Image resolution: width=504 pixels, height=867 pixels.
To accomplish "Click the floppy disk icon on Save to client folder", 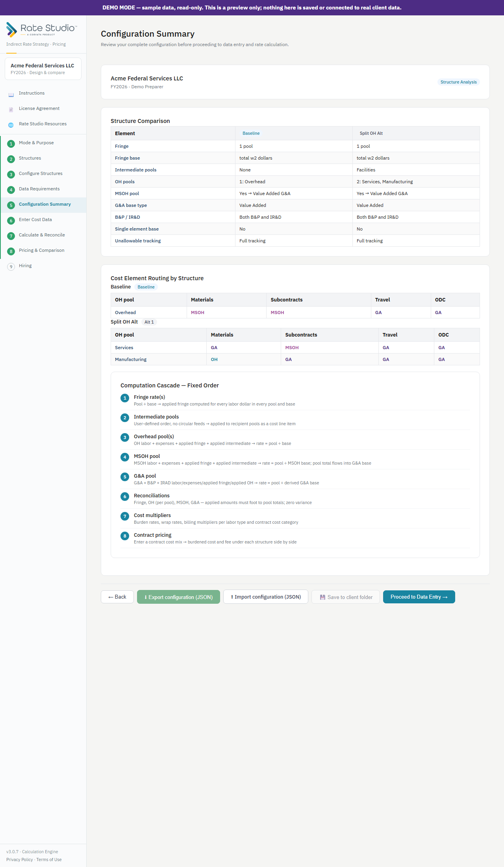I will click(x=322, y=597).
